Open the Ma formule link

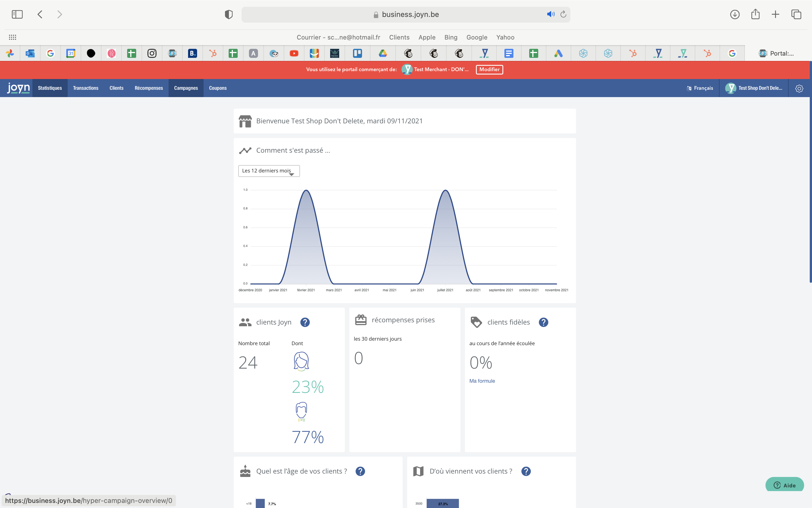pos(482,381)
